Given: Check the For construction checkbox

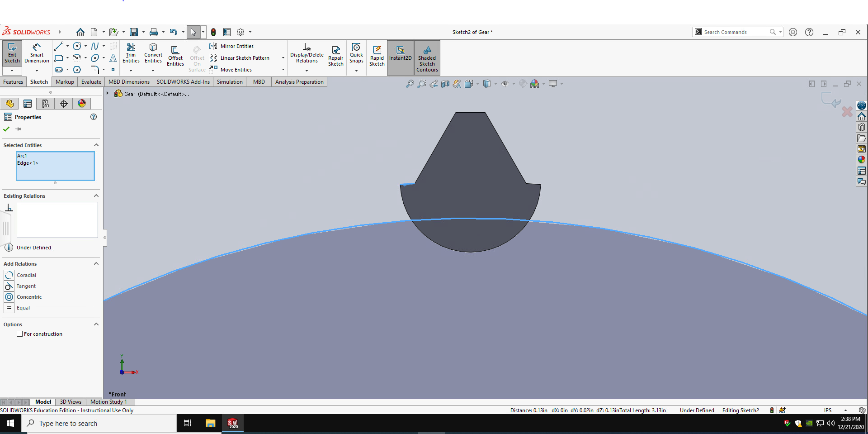Looking at the screenshot, I should pyautogui.click(x=20, y=334).
